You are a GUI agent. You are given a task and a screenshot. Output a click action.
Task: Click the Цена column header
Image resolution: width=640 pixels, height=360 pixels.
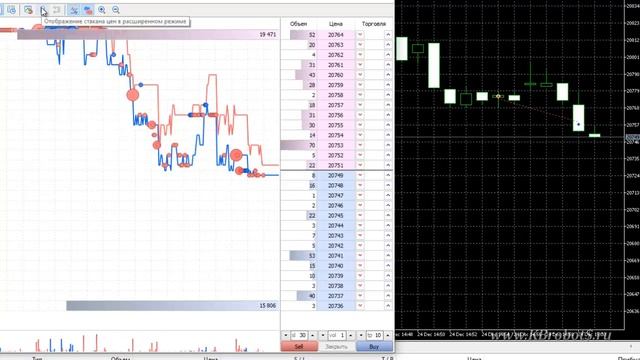336,24
